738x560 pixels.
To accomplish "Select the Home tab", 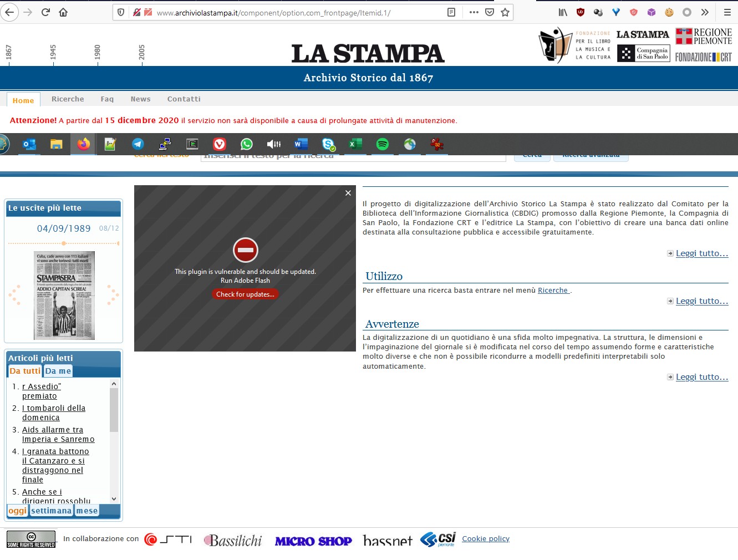I will [23, 100].
